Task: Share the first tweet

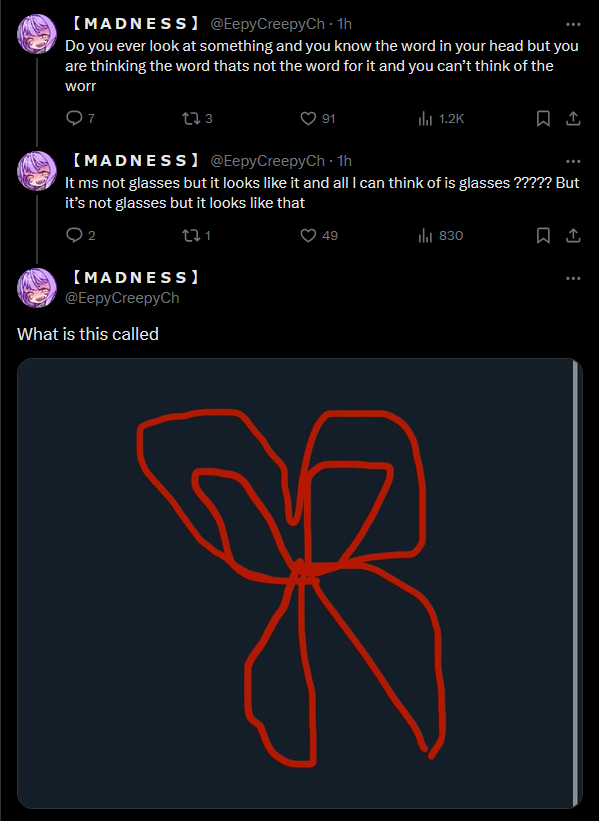Action: coord(573,119)
